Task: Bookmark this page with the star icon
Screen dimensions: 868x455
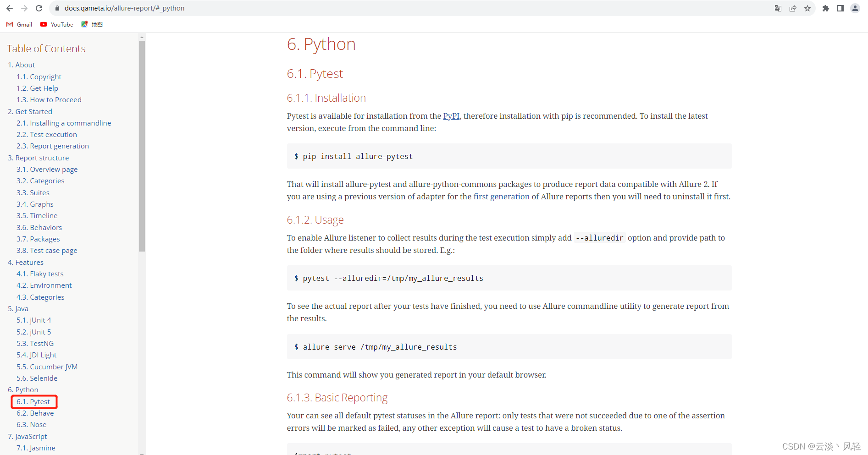Action: [x=807, y=8]
